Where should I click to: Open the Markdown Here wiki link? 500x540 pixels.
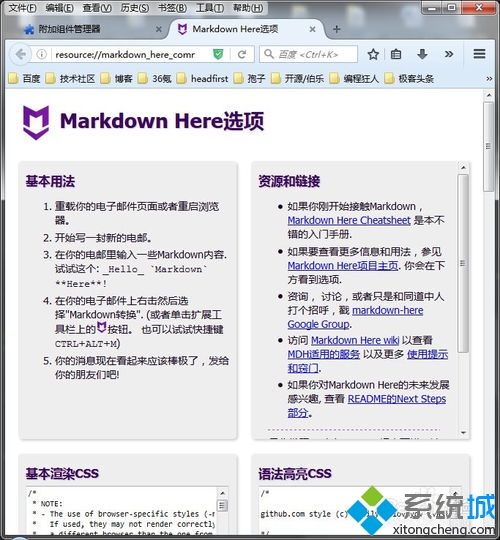tap(355, 340)
